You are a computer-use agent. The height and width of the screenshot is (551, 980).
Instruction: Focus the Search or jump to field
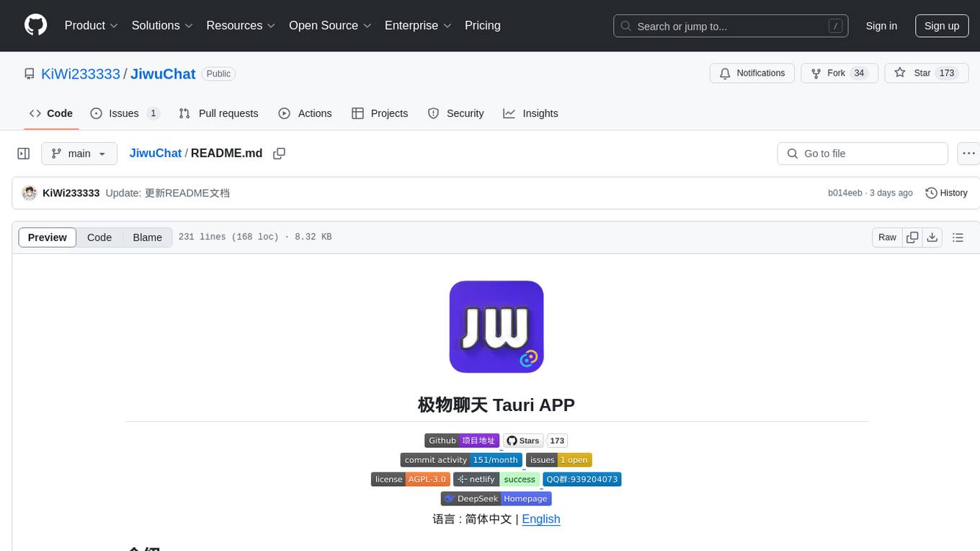click(x=731, y=26)
